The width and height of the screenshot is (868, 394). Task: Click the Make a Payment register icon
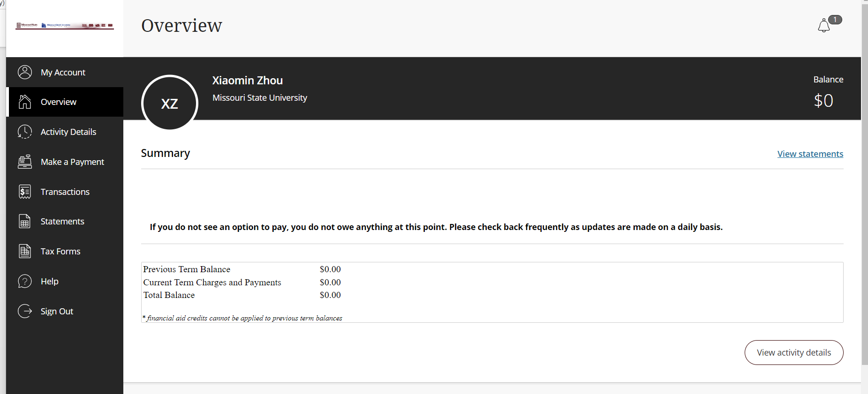pos(25,162)
